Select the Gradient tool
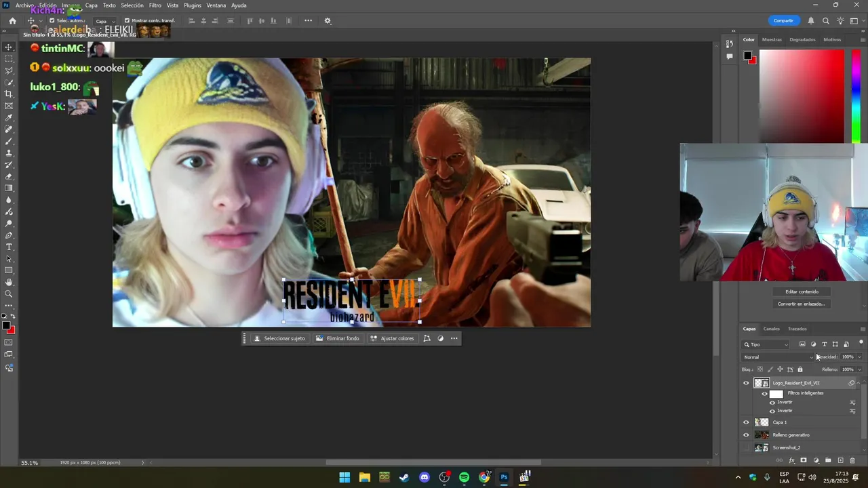Screen dimensions: 868x488 [x=9, y=188]
